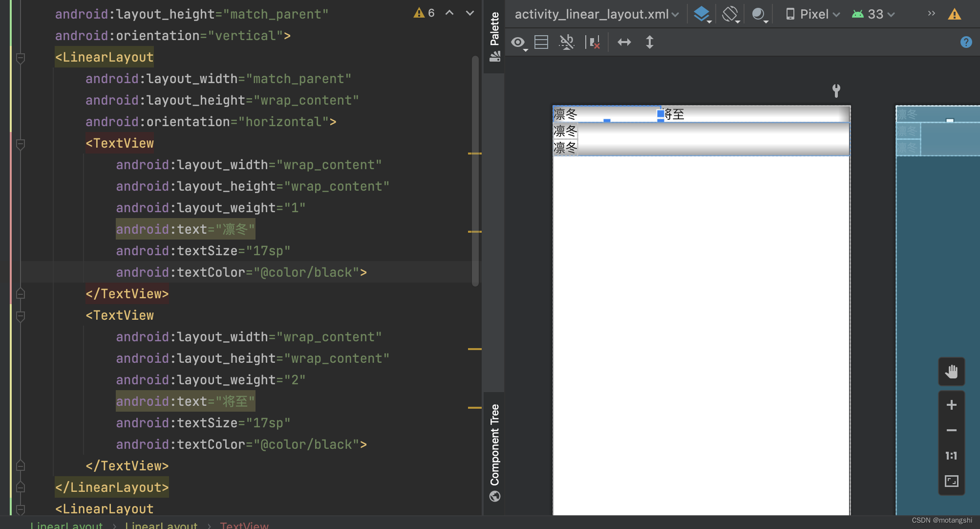The image size is (980, 529).
Task: Select the View Options eye icon
Action: [517, 42]
